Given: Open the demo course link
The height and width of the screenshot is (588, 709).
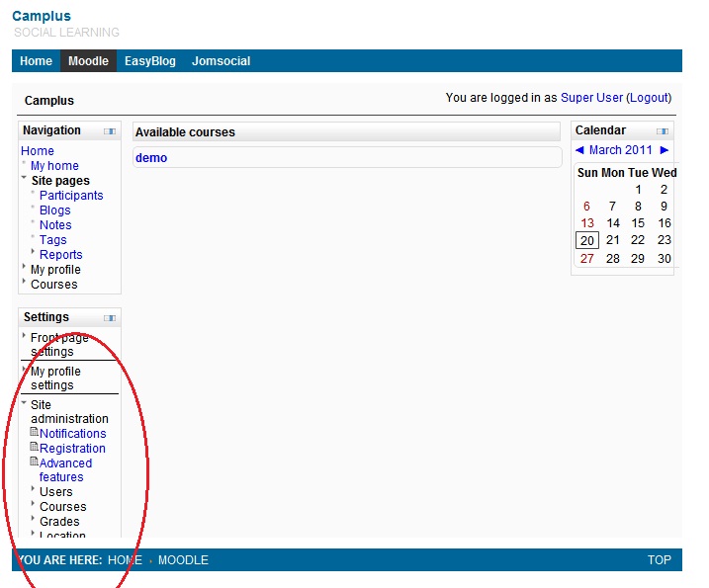Looking at the screenshot, I should [x=151, y=158].
